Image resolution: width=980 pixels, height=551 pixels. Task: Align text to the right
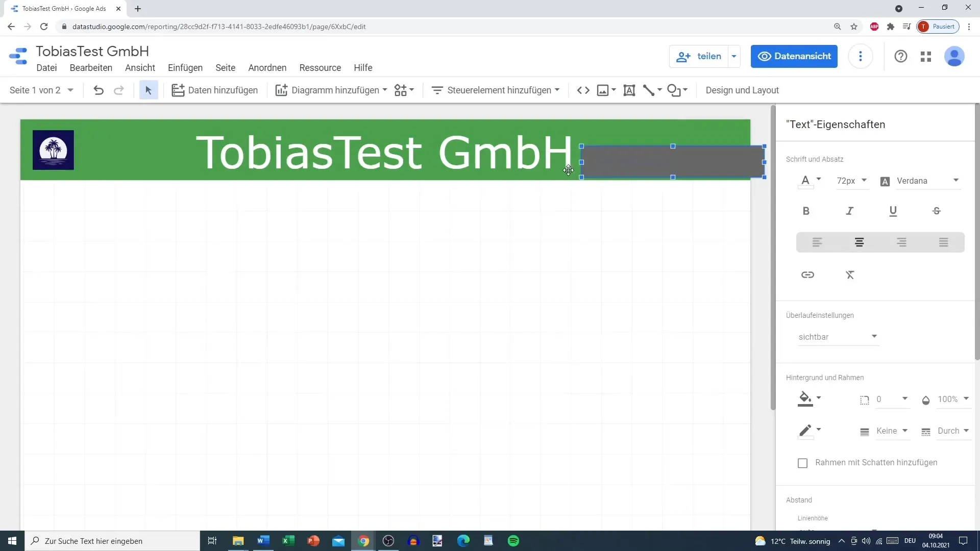tap(902, 243)
